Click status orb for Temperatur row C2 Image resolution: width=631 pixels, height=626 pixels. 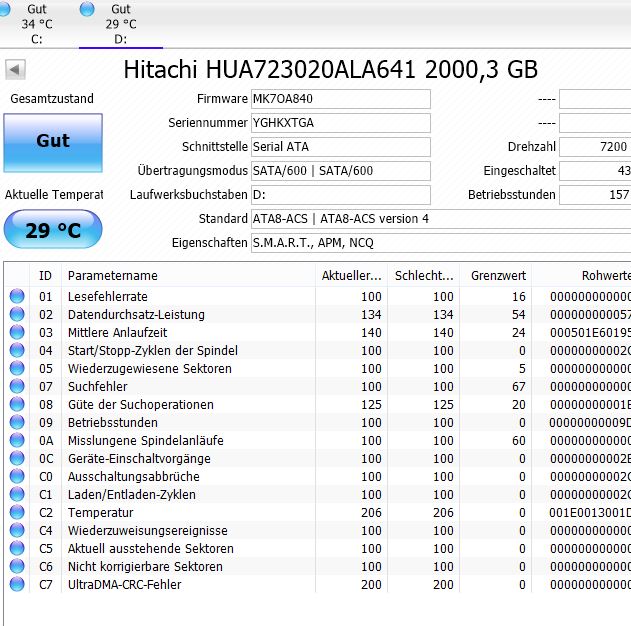(x=17, y=513)
